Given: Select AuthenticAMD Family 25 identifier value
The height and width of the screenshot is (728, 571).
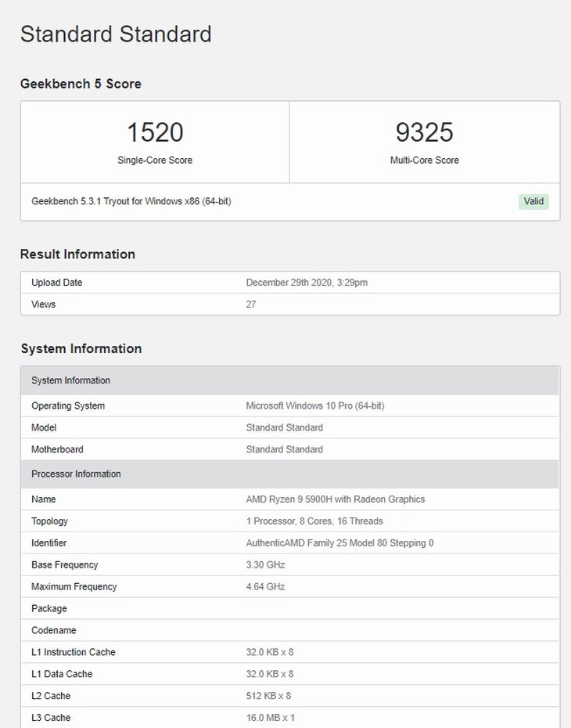Looking at the screenshot, I should (340, 542).
